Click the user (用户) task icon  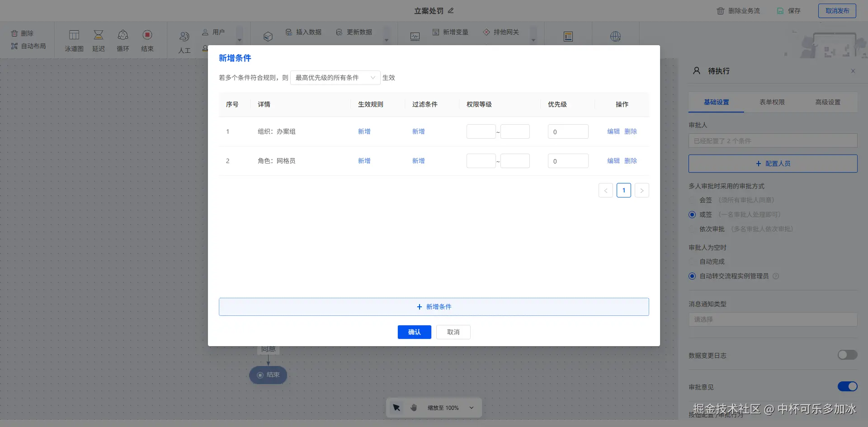205,32
